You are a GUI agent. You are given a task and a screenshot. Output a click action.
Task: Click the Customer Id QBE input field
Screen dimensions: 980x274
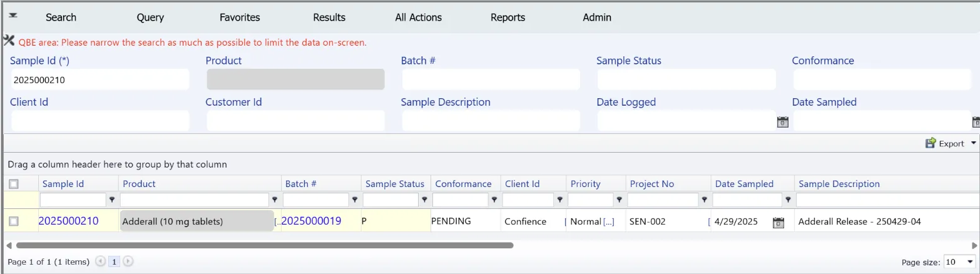point(296,121)
